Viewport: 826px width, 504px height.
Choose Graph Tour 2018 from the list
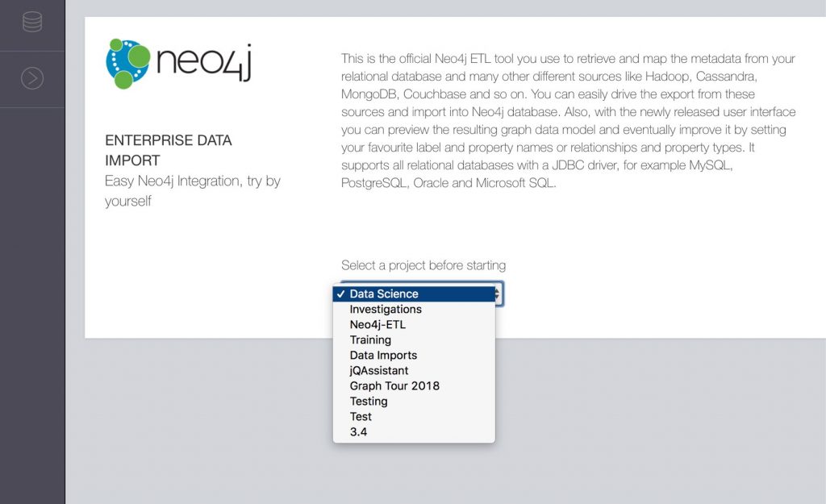[394, 385]
